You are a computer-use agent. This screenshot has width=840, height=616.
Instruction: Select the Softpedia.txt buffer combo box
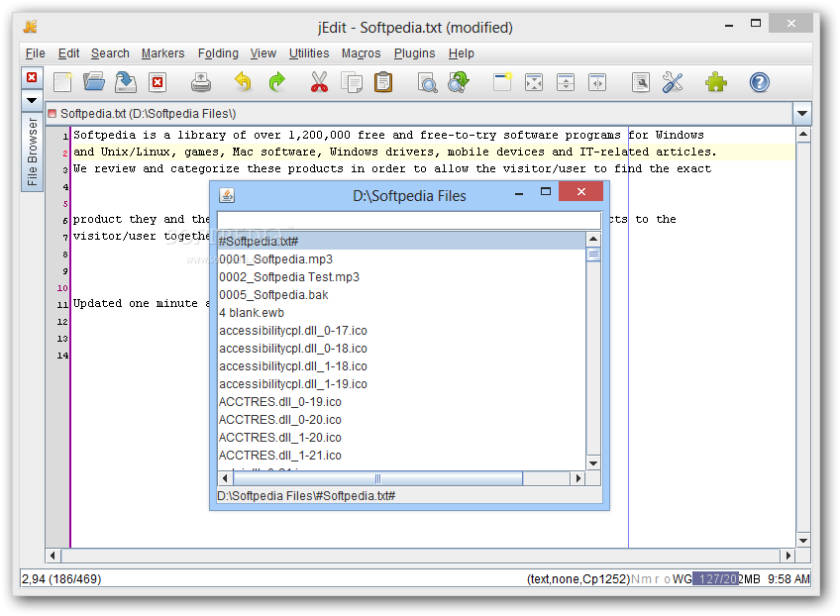419,114
